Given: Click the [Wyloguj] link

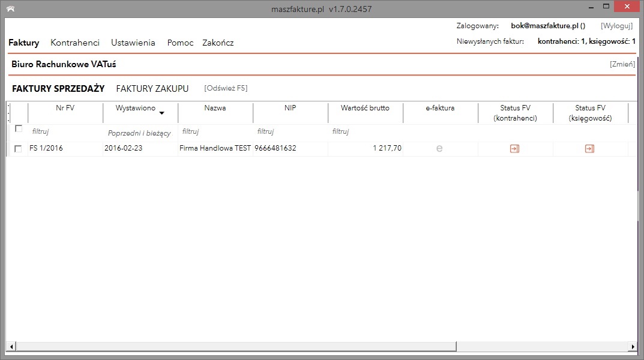Looking at the screenshot, I should [x=616, y=26].
